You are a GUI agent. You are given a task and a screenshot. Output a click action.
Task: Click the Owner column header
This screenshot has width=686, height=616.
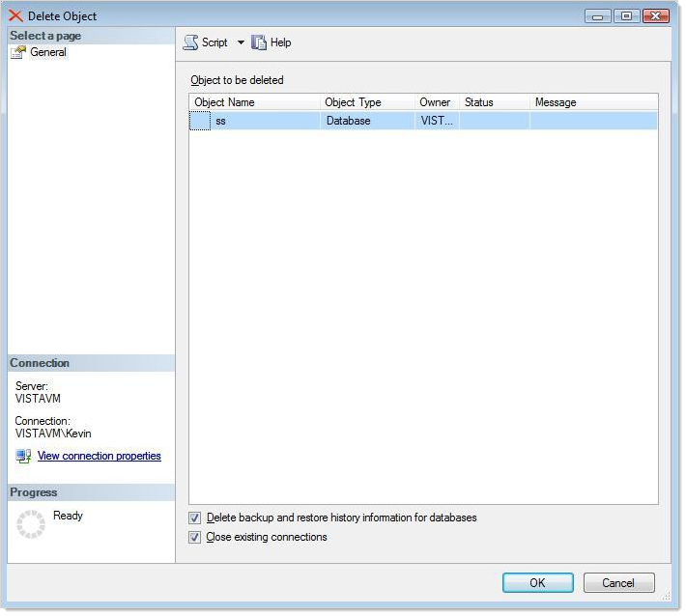pos(436,102)
